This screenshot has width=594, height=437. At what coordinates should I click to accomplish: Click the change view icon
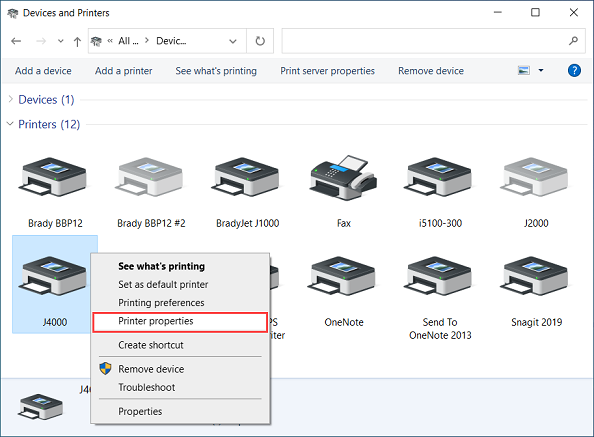[524, 70]
